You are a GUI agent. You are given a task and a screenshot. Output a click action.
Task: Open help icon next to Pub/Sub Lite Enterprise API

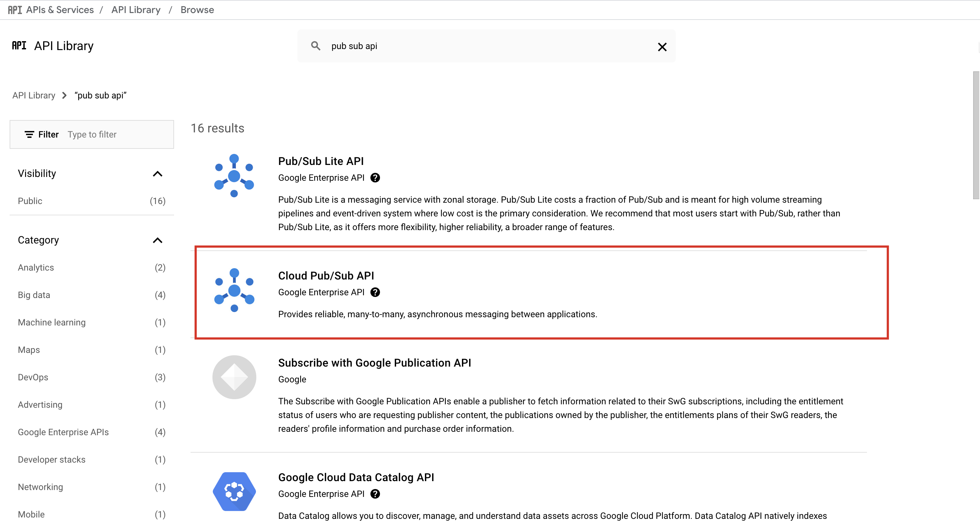[x=375, y=178]
